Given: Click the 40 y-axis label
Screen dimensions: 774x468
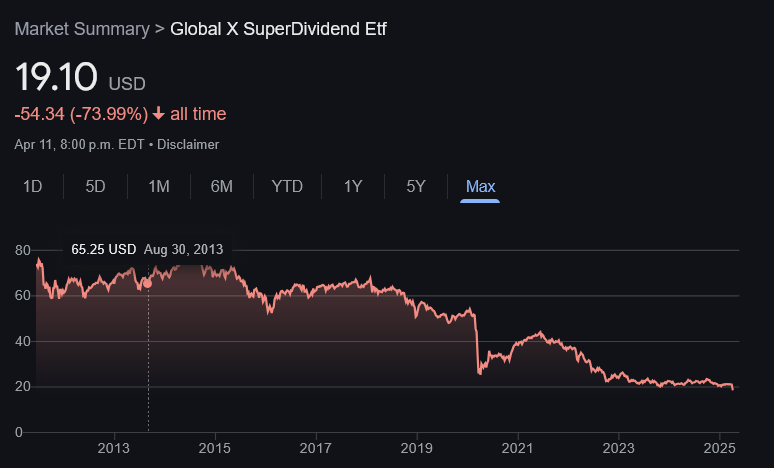Looking at the screenshot, I should click(x=23, y=341).
